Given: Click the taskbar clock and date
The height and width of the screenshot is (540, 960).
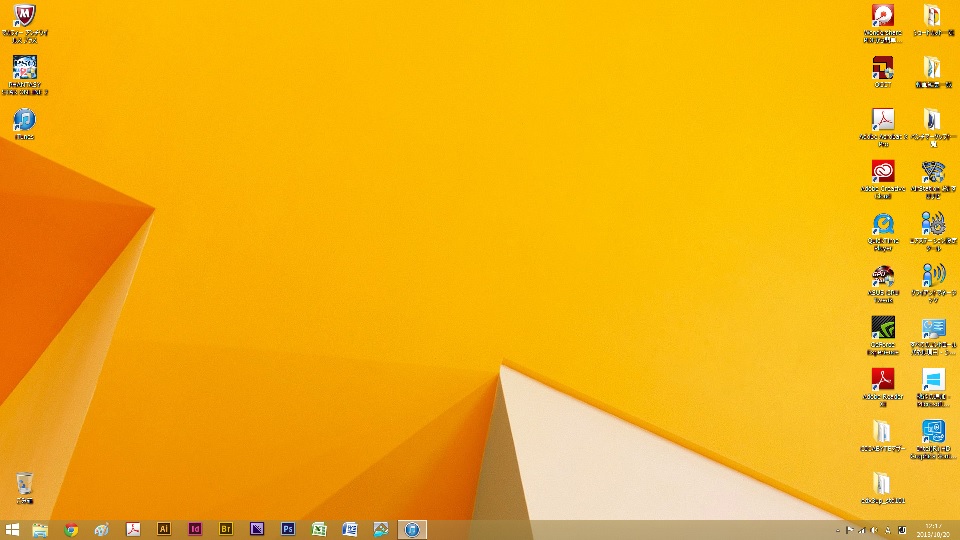Looking at the screenshot, I should 934,529.
